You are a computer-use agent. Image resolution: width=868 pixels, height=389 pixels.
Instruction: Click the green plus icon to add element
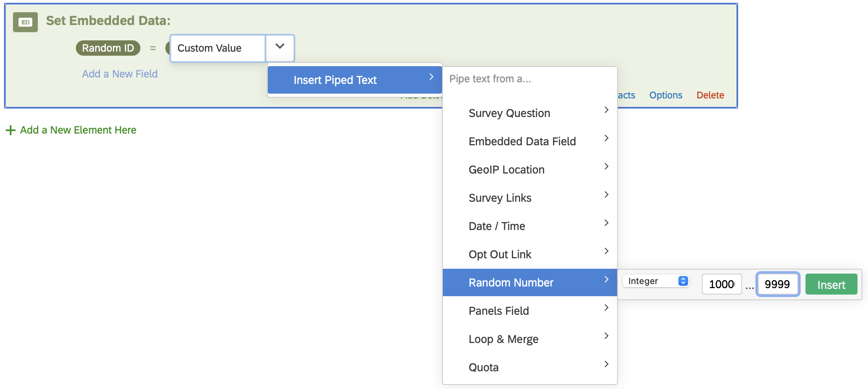(x=10, y=130)
